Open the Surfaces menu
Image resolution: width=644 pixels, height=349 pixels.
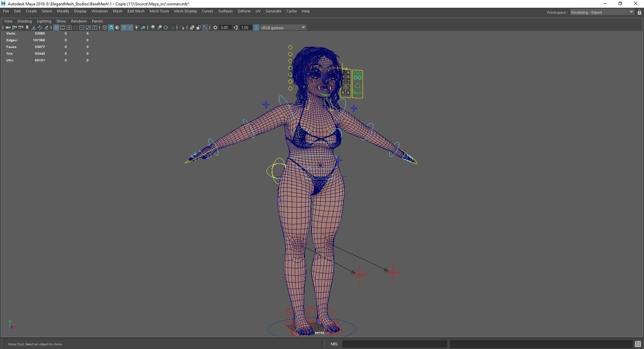[225, 11]
